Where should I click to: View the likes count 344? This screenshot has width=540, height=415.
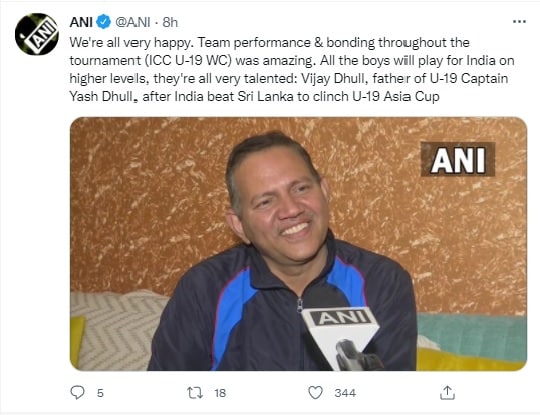click(x=345, y=393)
